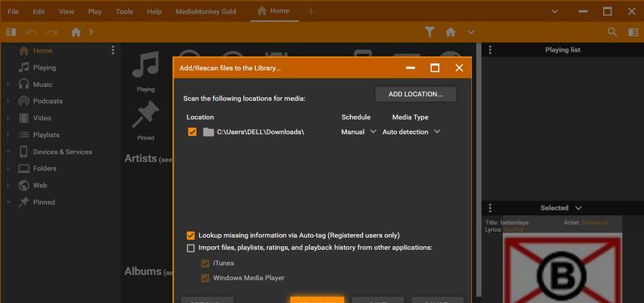Click the Home breadcrumb icon in toolbar
Image resolution: width=644 pixels, height=303 pixels.
76,32
